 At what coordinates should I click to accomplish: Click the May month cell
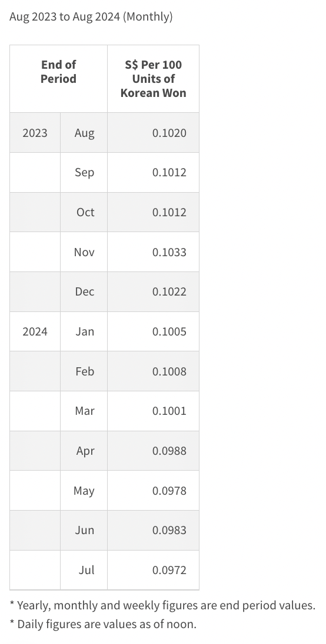coord(84,491)
